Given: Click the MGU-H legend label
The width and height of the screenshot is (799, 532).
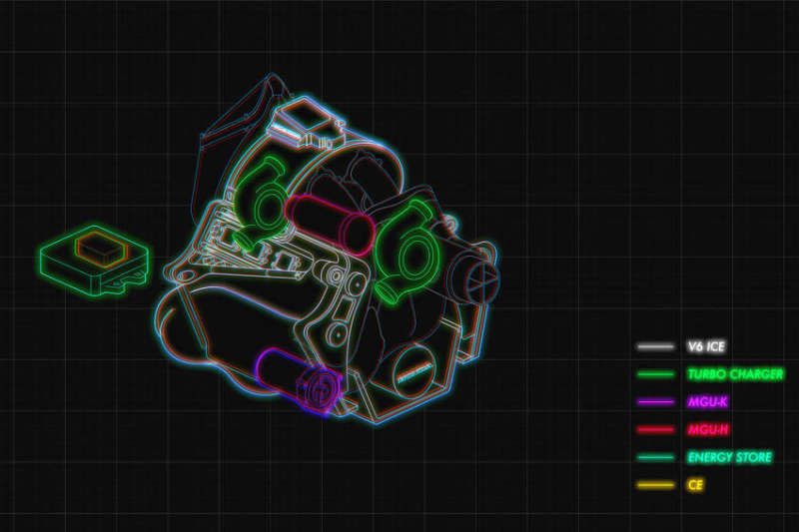Looking at the screenshot, I should 708,429.
